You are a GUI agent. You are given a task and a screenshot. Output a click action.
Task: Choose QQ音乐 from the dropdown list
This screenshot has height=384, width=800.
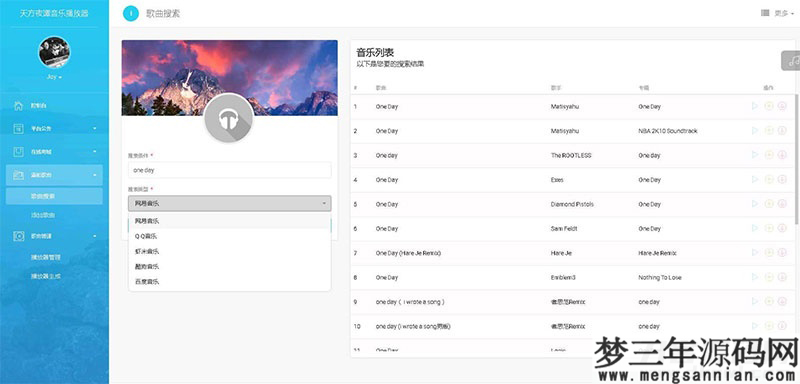[x=230, y=236]
